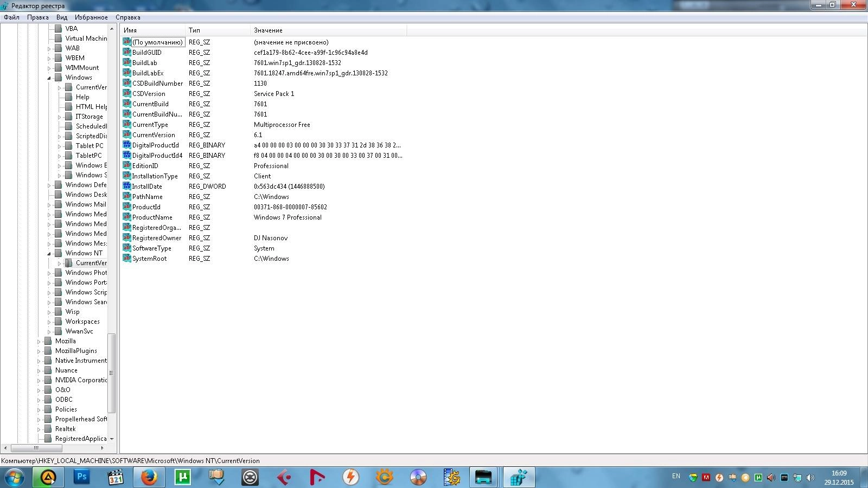The width and height of the screenshot is (868, 488).
Task: Select the Windows Mail key
Action: pyautogui.click(x=86, y=204)
